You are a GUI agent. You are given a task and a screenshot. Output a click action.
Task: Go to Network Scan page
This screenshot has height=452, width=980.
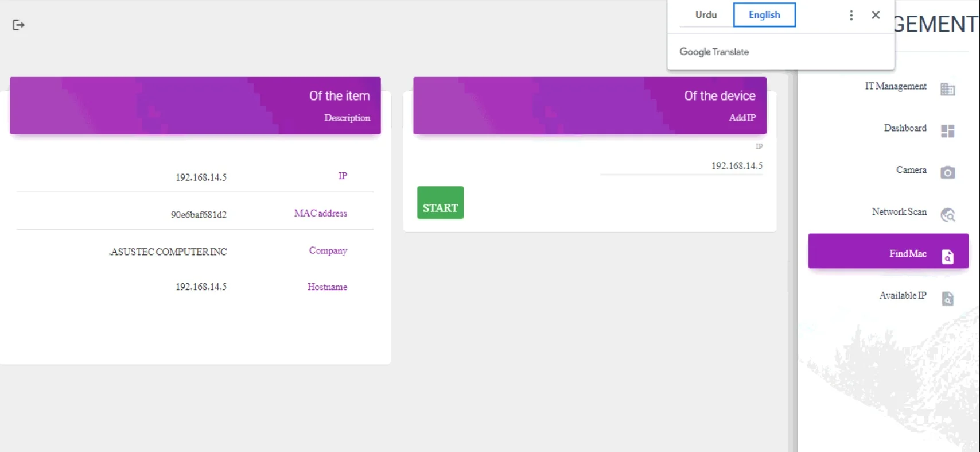coord(899,212)
